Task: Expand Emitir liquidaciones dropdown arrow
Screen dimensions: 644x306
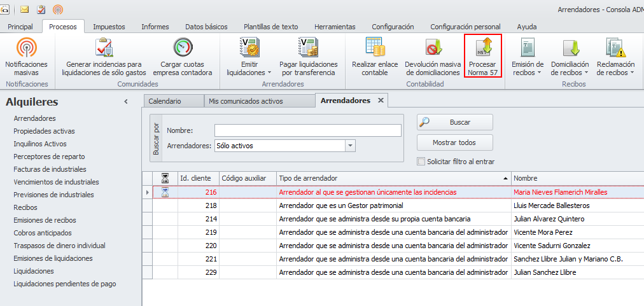Action: [x=269, y=73]
